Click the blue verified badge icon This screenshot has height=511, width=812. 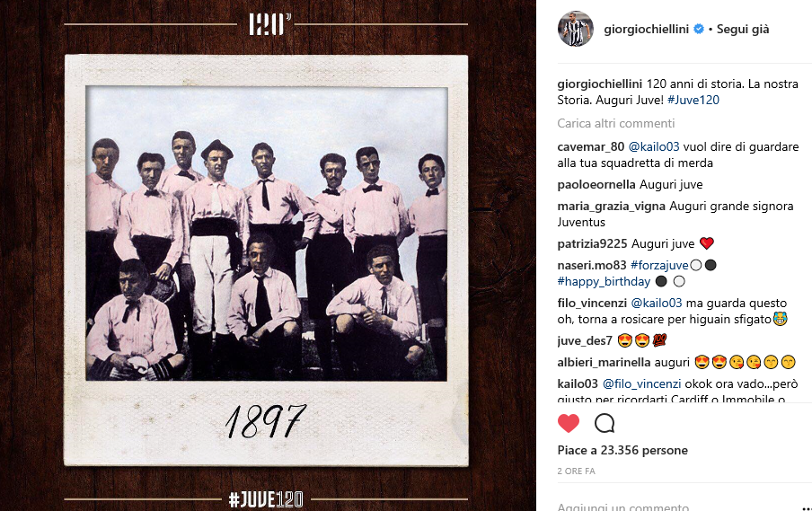point(699,29)
